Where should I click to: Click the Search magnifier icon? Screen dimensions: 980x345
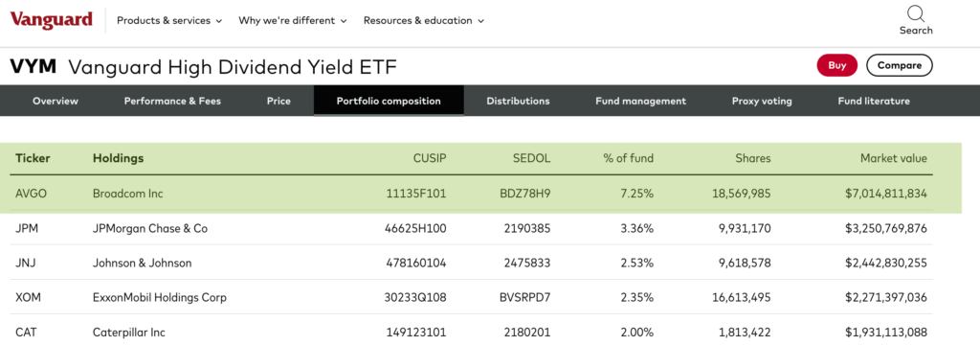pos(916,13)
